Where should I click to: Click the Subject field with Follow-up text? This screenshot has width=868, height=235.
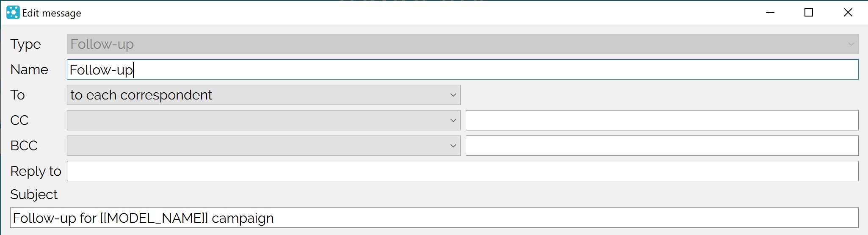(x=434, y=218)
